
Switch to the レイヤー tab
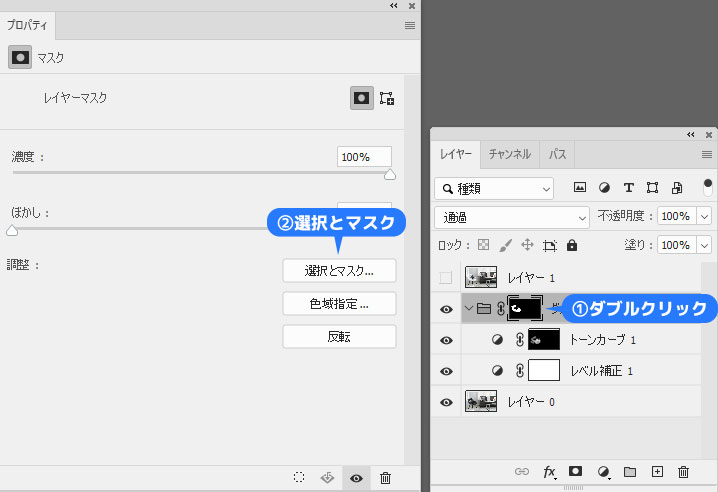[x=456, y=154]
